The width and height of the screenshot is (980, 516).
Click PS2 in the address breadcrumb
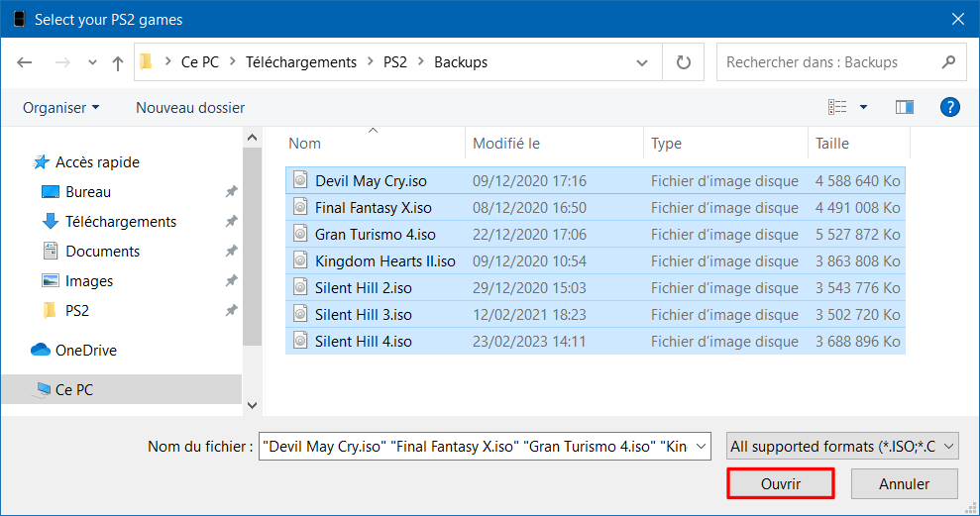(395, 62)
